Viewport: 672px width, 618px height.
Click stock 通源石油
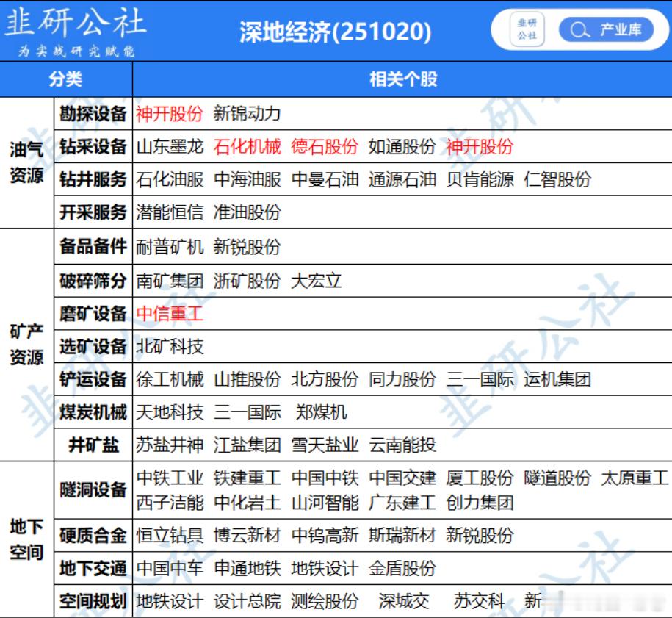[402, 180]
